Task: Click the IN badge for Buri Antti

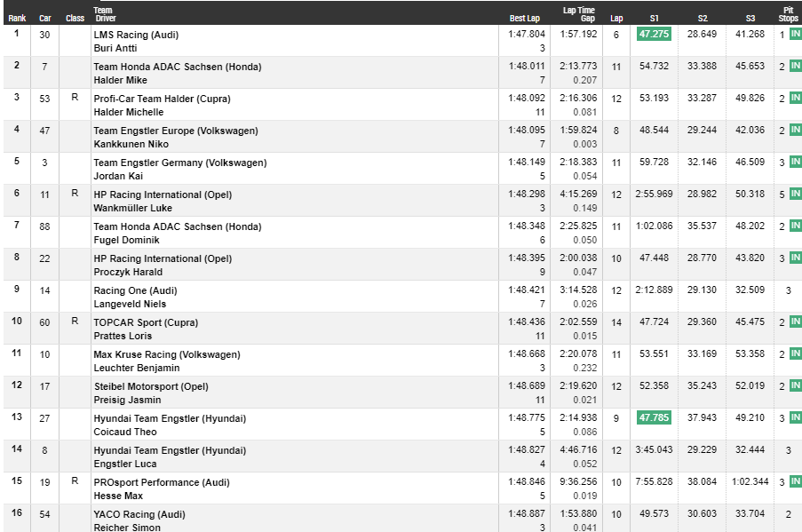Action: click(x=796, y=34)
